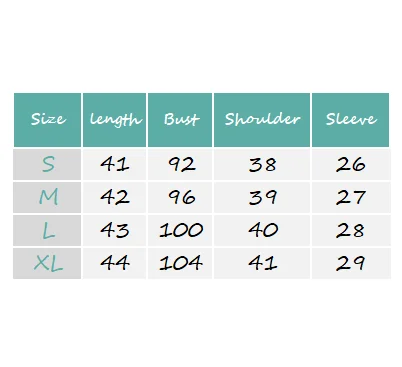Screen dimensions: 402x367
Task: Select the shoulder value 39
Action: pos(262,197)
